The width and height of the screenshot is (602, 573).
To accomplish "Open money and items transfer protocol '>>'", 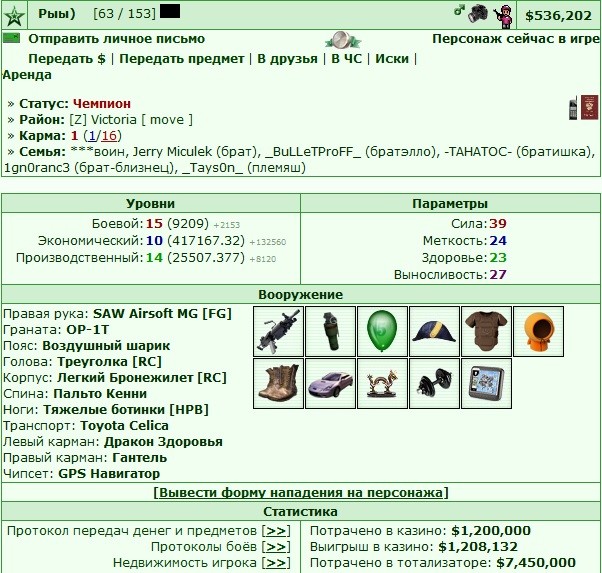I will [276, 531].
